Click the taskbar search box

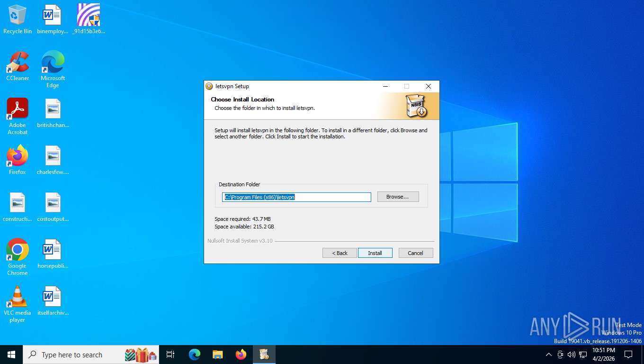[x=91, y=355]
